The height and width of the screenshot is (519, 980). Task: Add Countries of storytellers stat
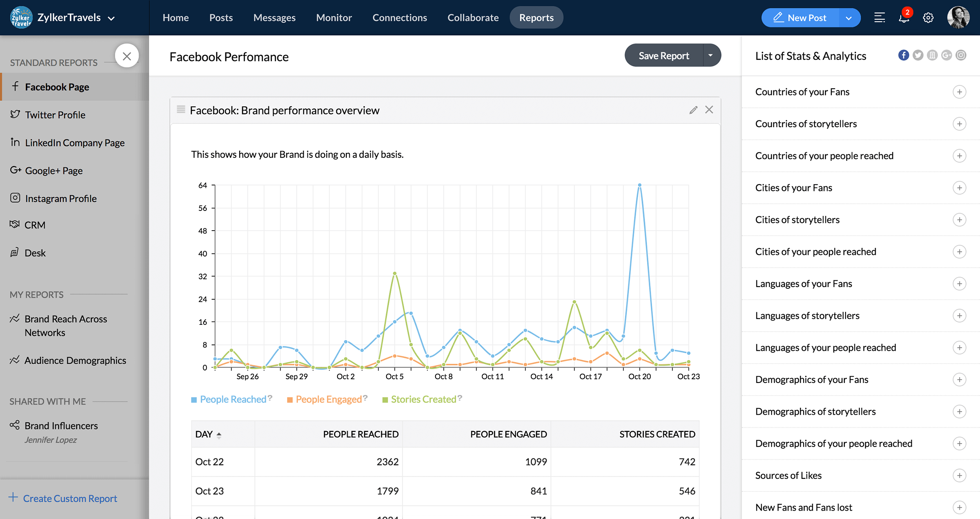coord(959,124)
